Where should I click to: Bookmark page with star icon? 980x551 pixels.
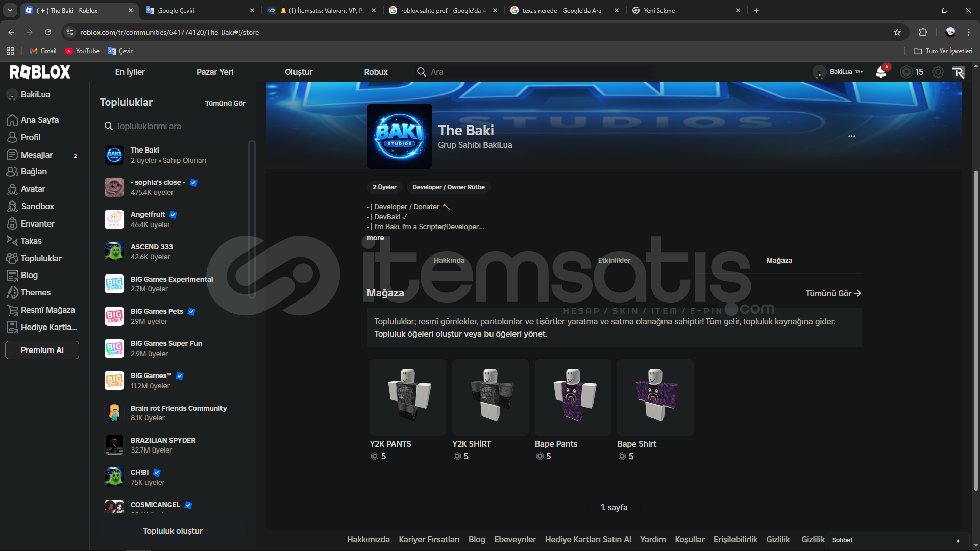pos(897,32)
